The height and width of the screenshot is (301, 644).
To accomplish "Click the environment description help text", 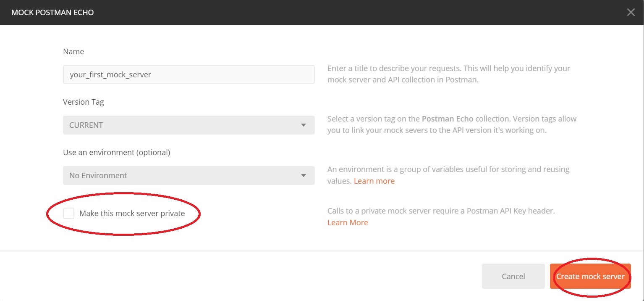I will [x=448, y=169].
